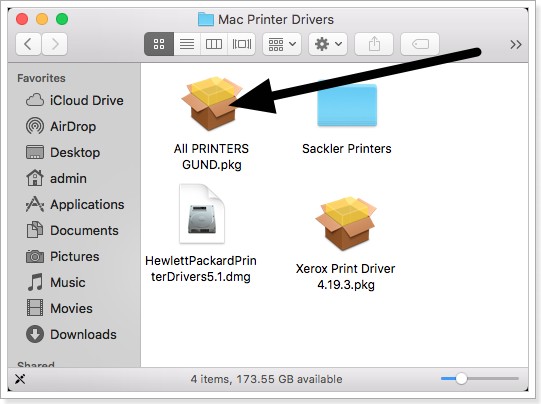Screen dimensions: 541x404
Task: Open Applications in the sidebar
Action: (75, 204)
